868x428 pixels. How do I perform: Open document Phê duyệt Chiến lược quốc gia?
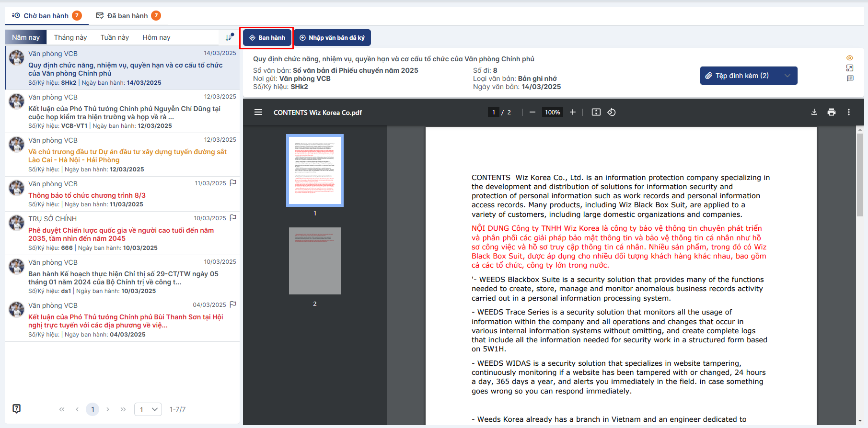pyautogui.click(x=122, y=233)
